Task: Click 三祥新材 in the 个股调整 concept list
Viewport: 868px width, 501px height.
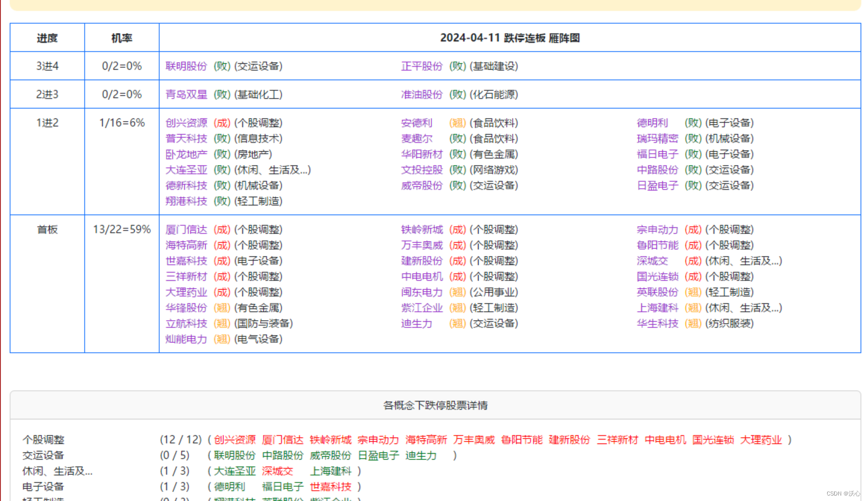Action: click(x=617, y=440)
